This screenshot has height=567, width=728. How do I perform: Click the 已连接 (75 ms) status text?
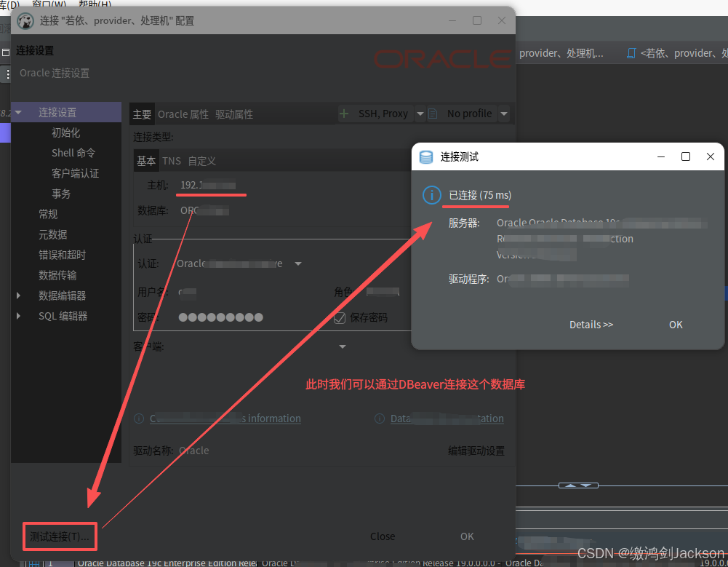479,195
